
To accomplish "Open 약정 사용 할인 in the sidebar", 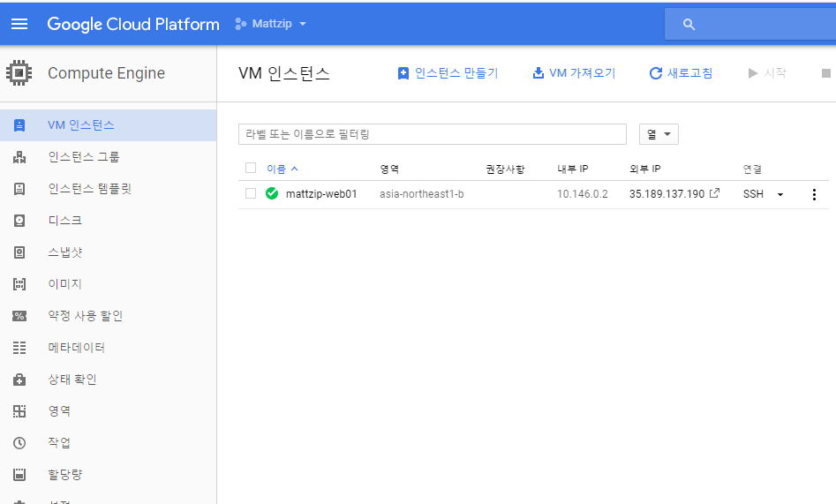I will click(x=109, y=316).
